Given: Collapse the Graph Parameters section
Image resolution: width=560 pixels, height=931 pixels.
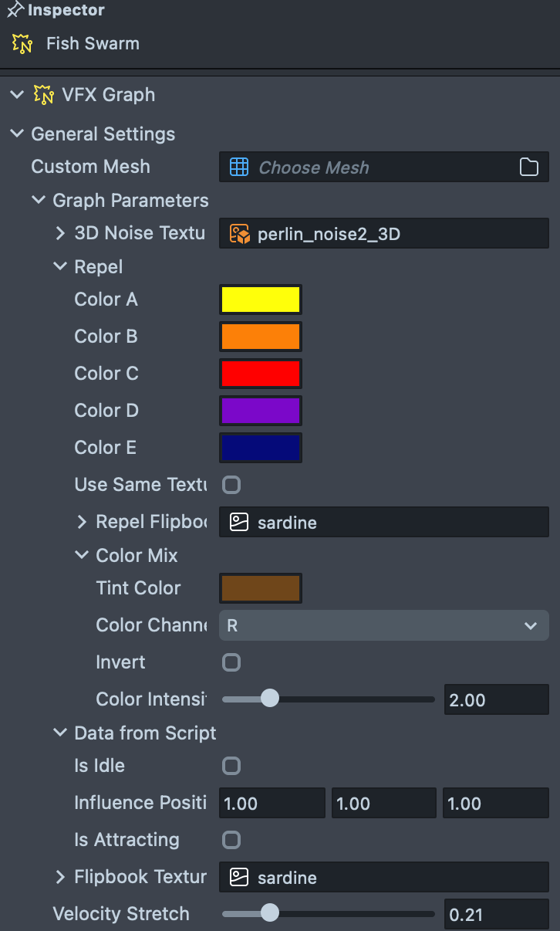Looking at the screenshot, I should click(39, 201).
